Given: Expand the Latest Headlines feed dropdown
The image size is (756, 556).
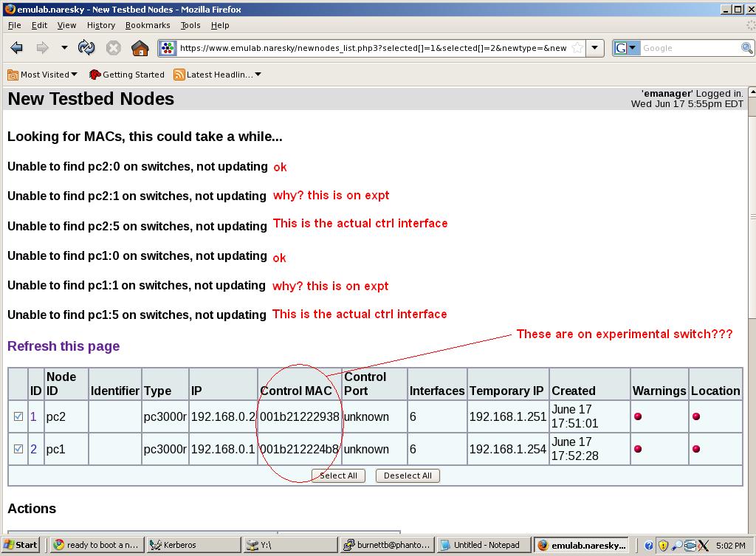Looking at the screenshot, I should pos(218,75).
